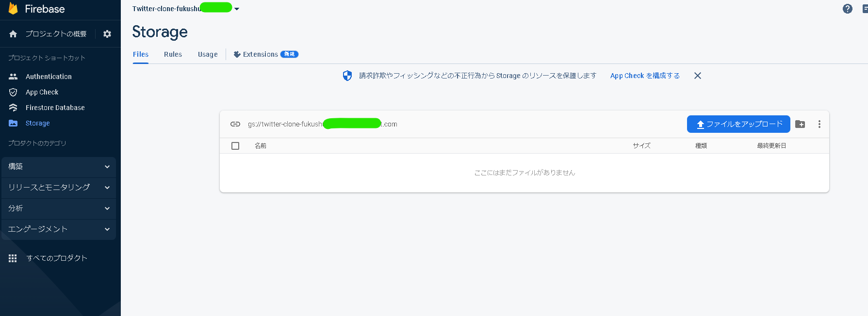Screen dimensions: 868x316
Task: Dismiss the App Check banner
Action: point(698,76)
